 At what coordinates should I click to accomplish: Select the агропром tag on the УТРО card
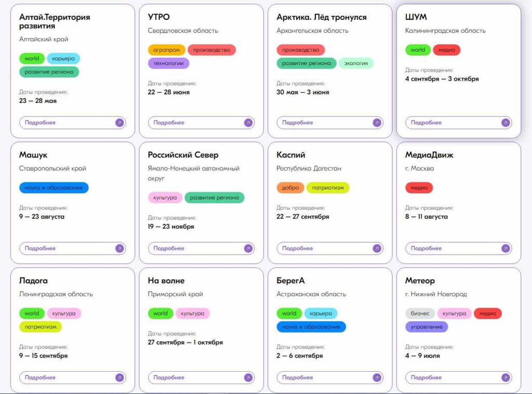click(x=167, y=50)
